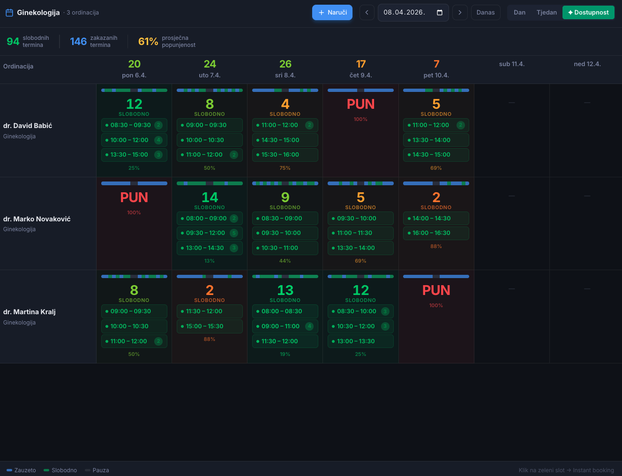Viewport: 622px width, 476px height.
Task: Pick Kralj's Thursday 13:00 – 13:30 slot
Action: [361, 341]
